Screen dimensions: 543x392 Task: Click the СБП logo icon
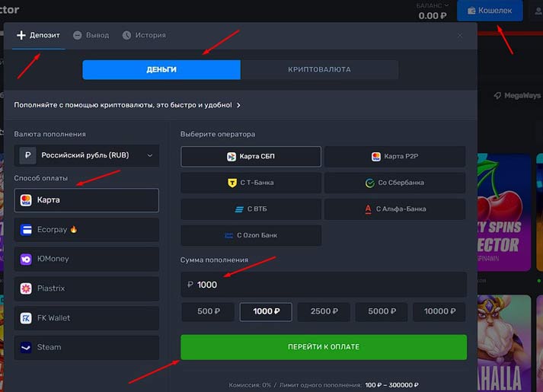coord(232,157)
